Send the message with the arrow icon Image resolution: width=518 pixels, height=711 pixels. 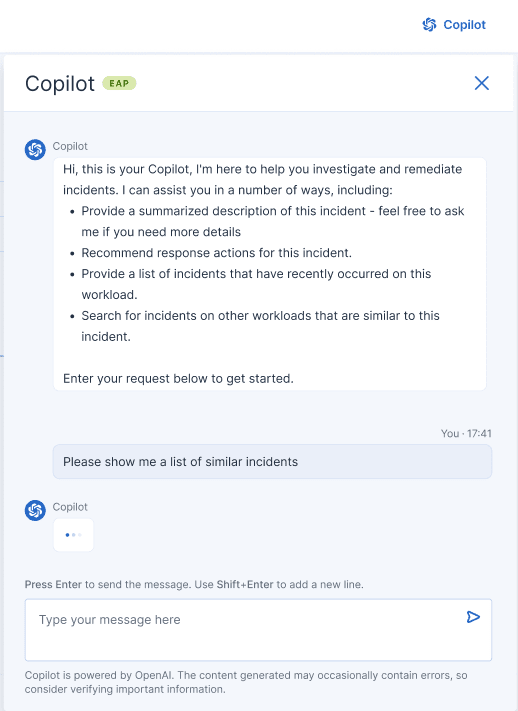[x=473, y=617]
